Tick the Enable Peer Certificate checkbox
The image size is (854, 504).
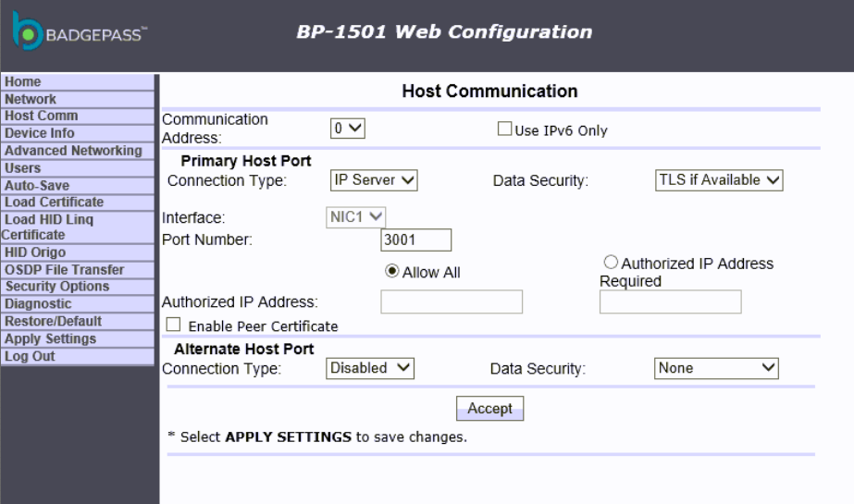click(173, 325)
